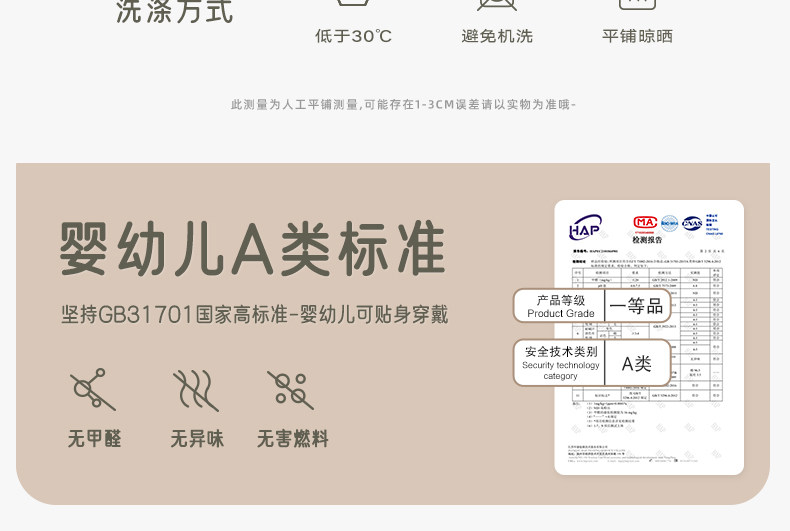This screenshot has width=790, height=531.
Task: Click the 一等品 grade value
Action: click(x=637, y=306)
